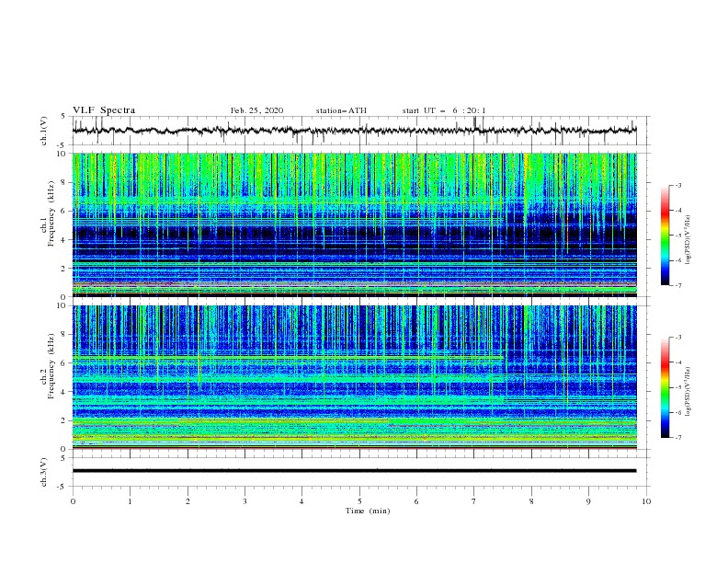This screenshot has height=563, width=728.
Task: Select the "Feb. 25, 2020" date label
Action: click(x=256, y=110)
